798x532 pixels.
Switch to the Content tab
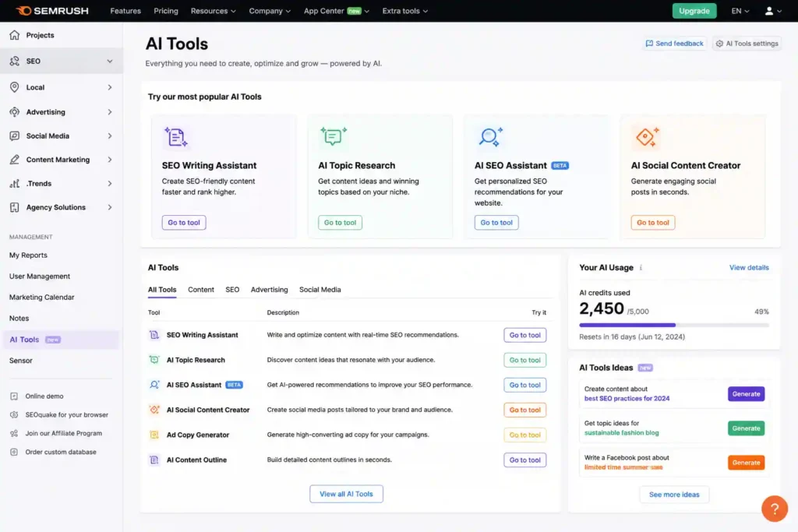tap(201, 290)
